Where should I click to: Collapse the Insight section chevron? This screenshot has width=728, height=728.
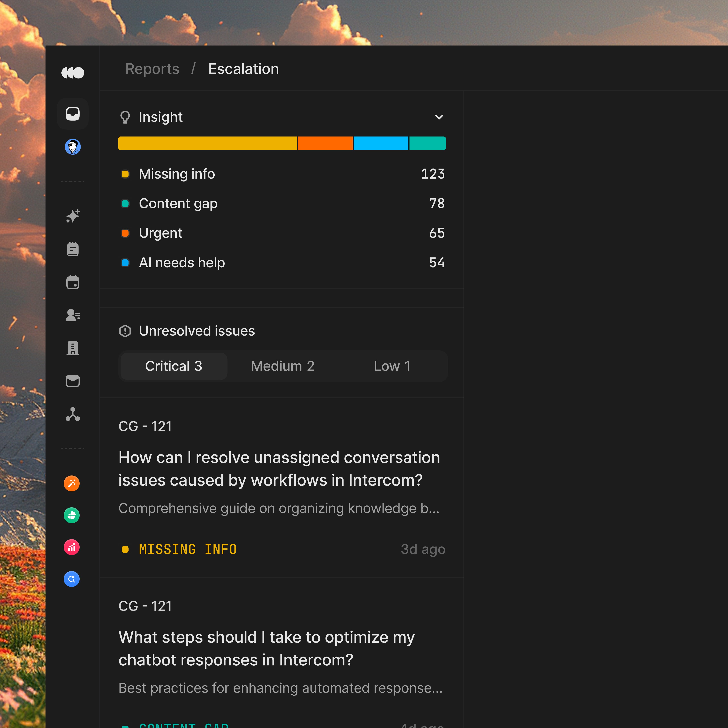pyautogui.click(x=439, y=117)
